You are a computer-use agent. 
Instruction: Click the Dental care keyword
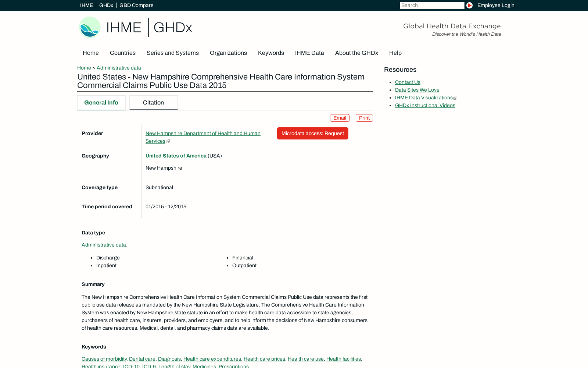tap(142, 359)
